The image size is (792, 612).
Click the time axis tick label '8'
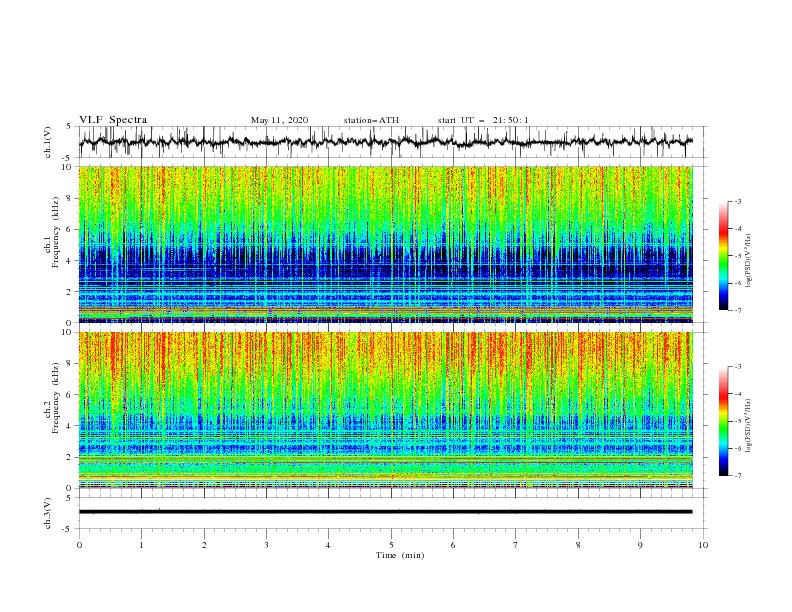578,545
